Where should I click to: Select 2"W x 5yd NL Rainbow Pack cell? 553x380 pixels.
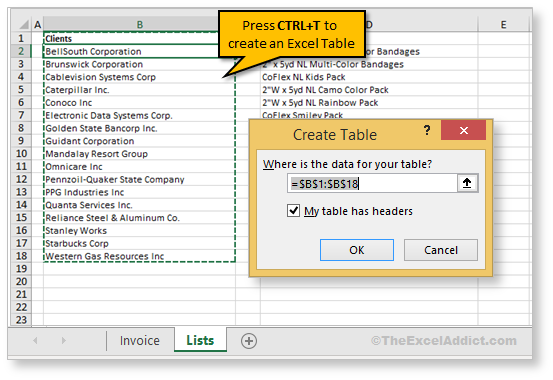pyautogui.click(x=369, y=102)
